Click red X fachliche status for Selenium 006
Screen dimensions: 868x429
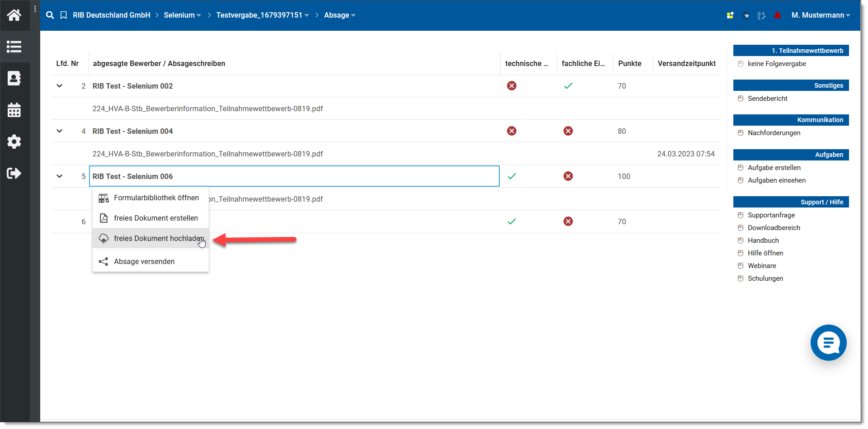(568, 176)
